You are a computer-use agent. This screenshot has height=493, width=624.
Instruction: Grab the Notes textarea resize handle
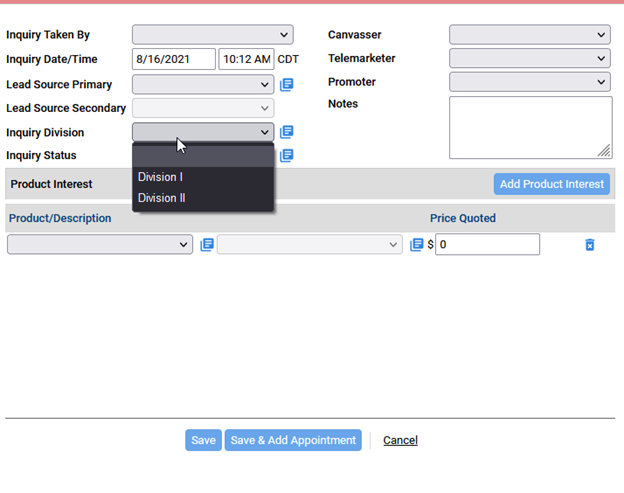[604, 151]
